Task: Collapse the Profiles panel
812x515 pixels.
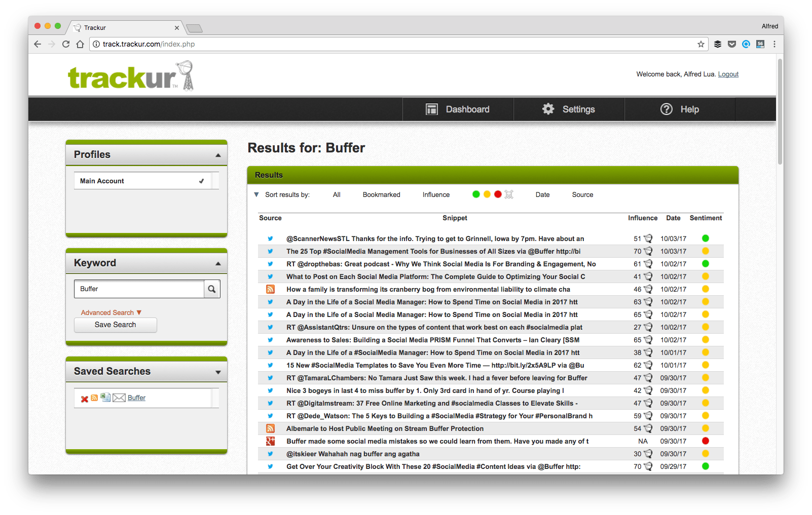Action: coord(217,154)
